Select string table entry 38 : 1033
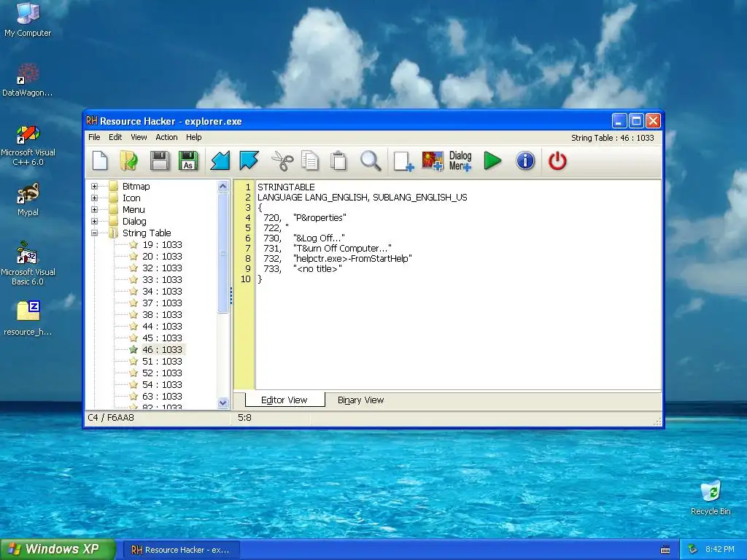 click(x=162, y=315)
